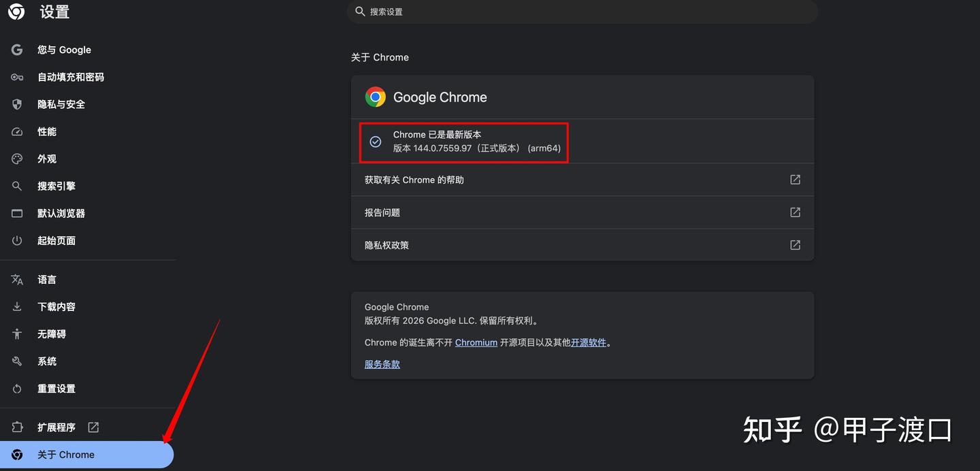Click the shield icon for 隐私与安全
The height and width of the screenshot is (471, 980).
point(17,104)
